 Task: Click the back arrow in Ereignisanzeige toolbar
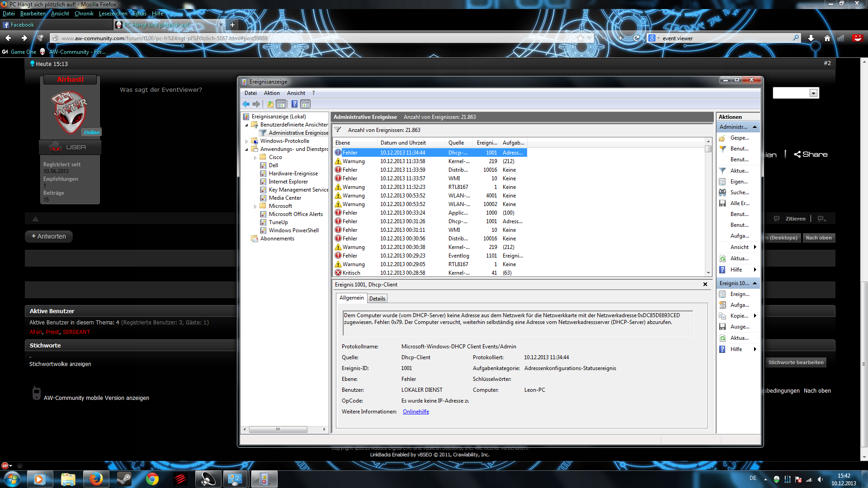pyautogui.click(x=246, y=104)
